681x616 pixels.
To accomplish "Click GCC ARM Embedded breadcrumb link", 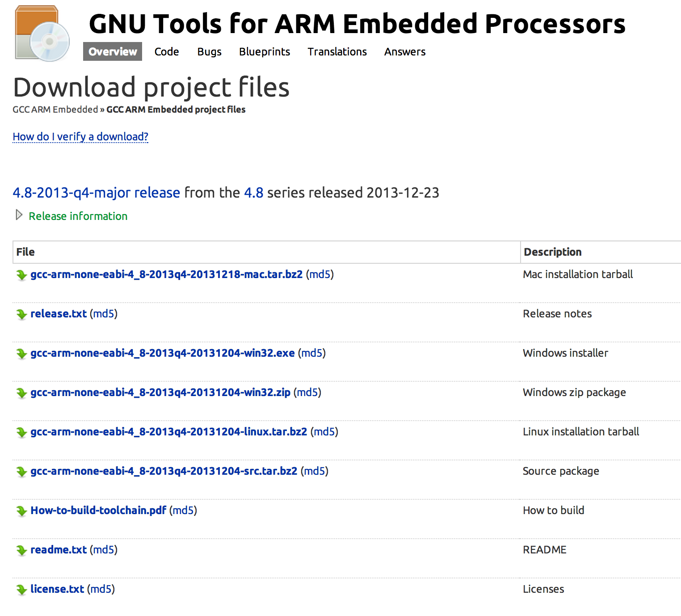I will (x=55, y=110).
